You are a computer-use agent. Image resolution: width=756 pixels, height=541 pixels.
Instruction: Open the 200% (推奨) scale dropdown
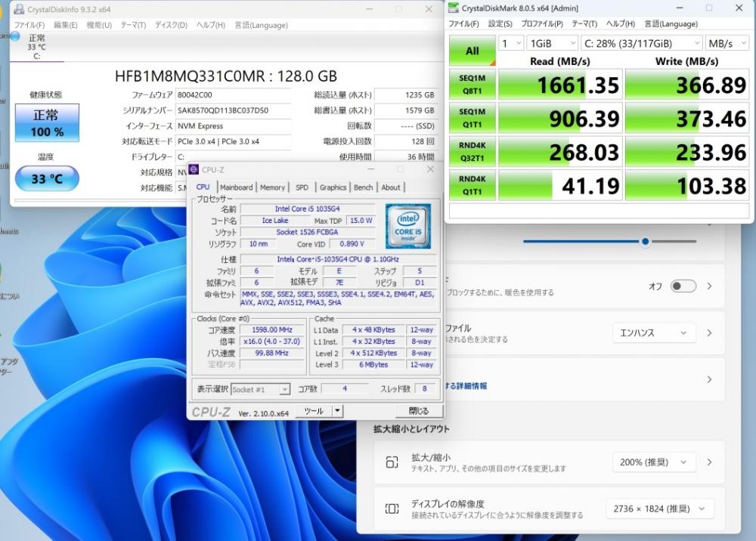coord(654,462)
